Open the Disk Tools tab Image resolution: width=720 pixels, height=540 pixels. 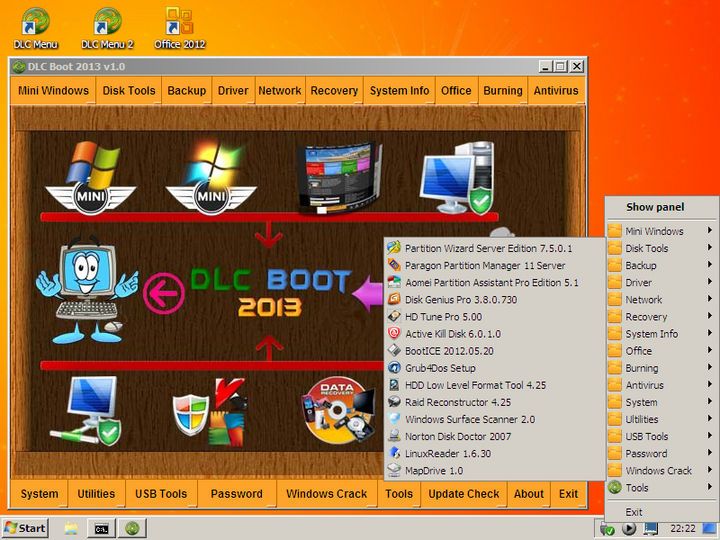[129, 90]
